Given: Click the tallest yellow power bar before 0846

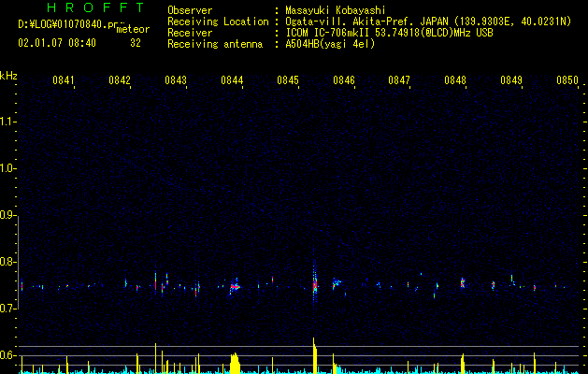Looking at the screenshot, I should 315,355.
